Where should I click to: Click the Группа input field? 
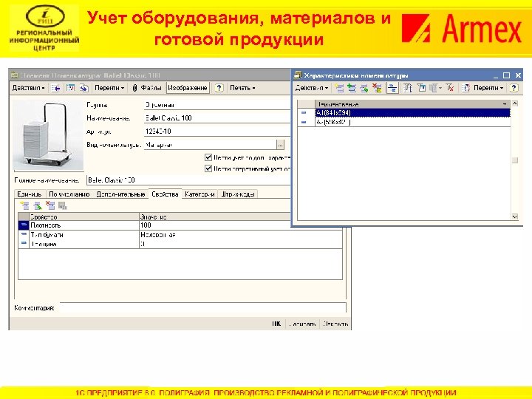217,105
